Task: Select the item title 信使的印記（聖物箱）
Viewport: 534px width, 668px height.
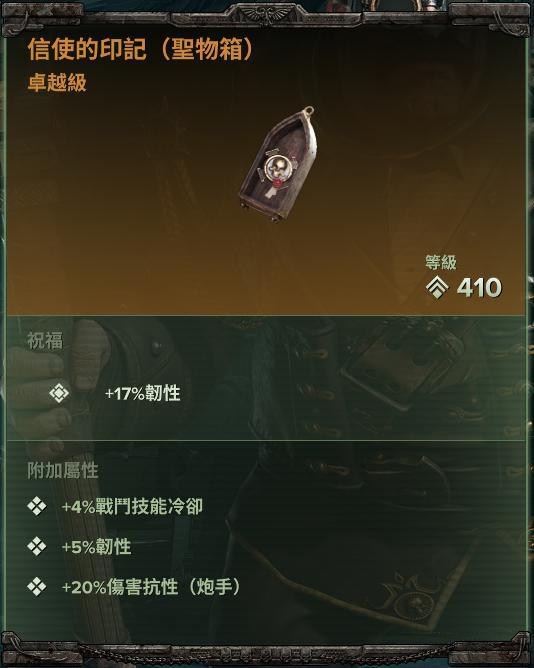Action: point(141,49)
